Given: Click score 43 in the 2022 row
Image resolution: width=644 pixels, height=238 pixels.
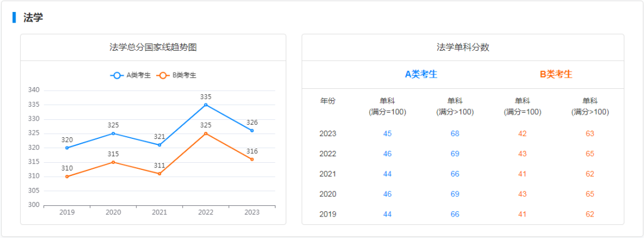Looking at the screenshot, I should (522, 154).
